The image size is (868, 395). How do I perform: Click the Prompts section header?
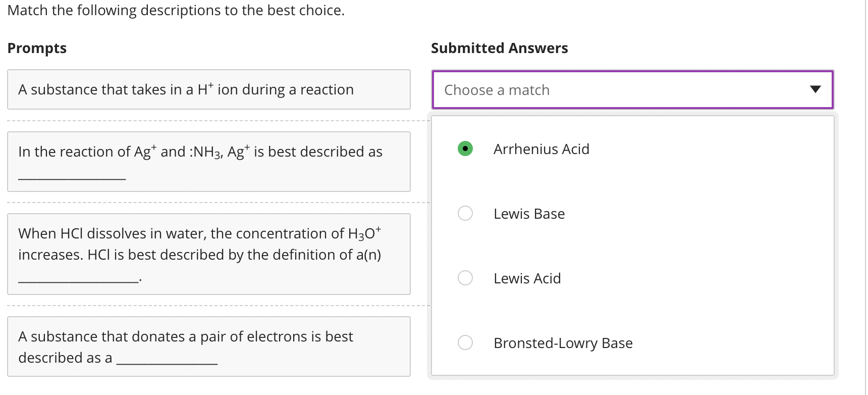(37, 48)
